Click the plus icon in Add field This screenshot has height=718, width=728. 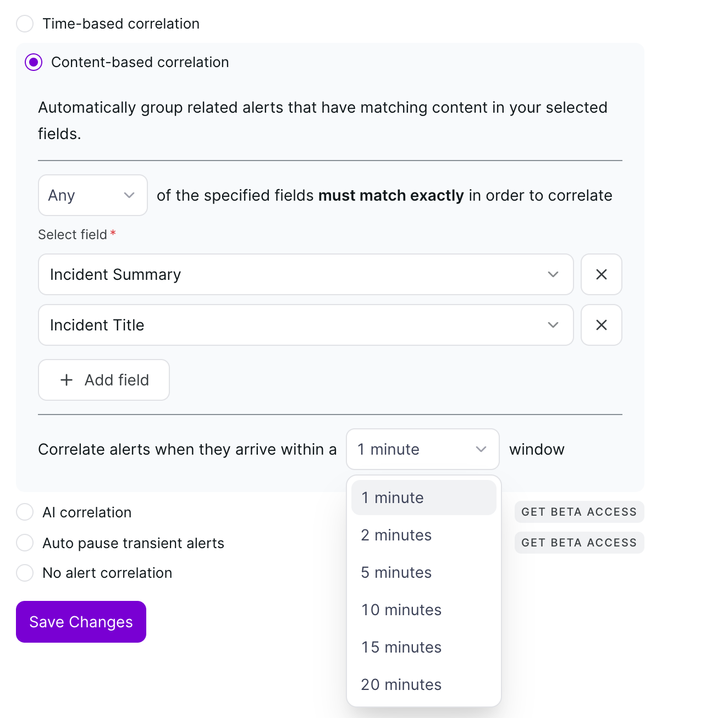67,380
